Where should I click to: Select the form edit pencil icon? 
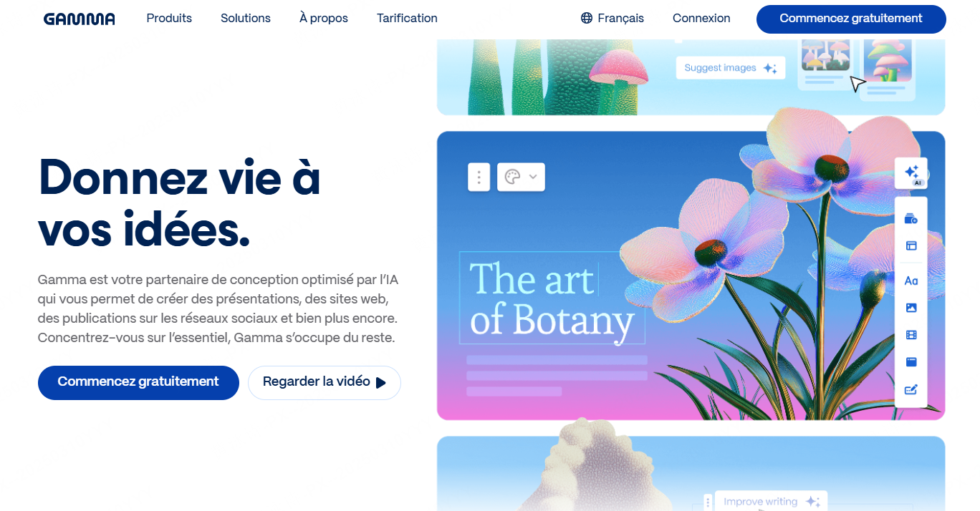pos(911,390)
